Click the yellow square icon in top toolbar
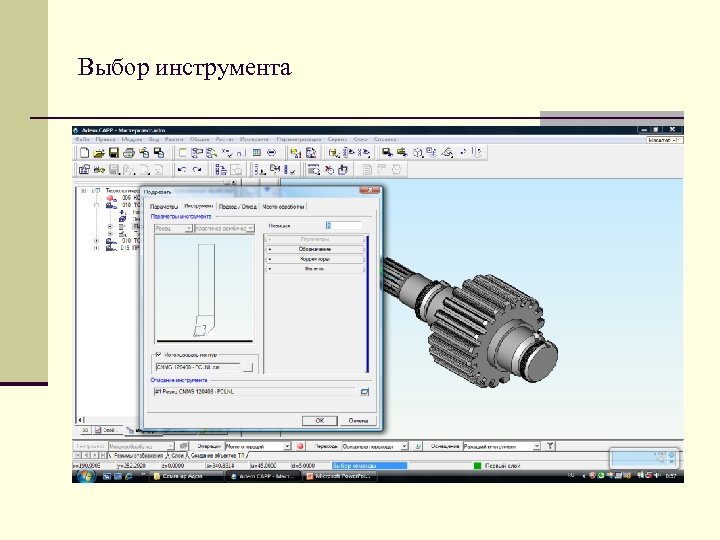The width and height of the screenshot is (720, 540). click(182, 152)
